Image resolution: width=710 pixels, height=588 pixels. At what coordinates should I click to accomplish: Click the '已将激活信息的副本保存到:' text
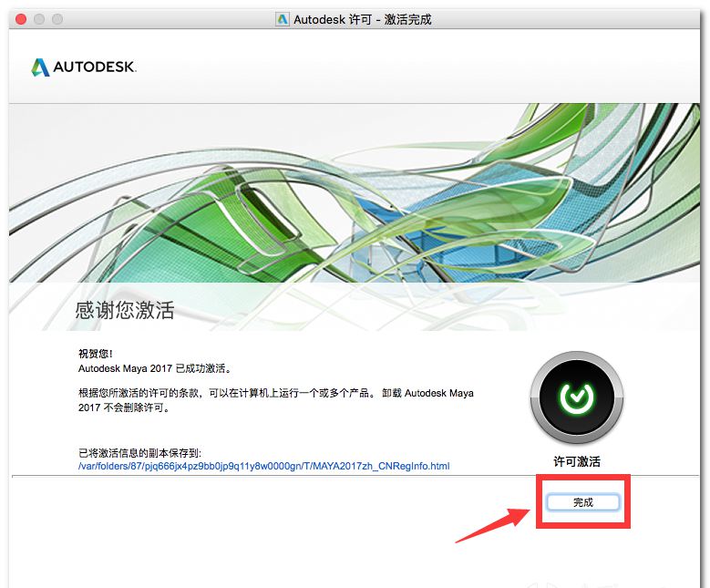[139, 453]
